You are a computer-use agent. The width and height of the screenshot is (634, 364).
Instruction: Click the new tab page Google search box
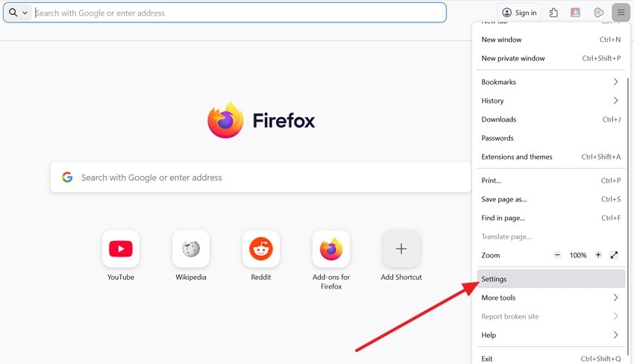261,177
